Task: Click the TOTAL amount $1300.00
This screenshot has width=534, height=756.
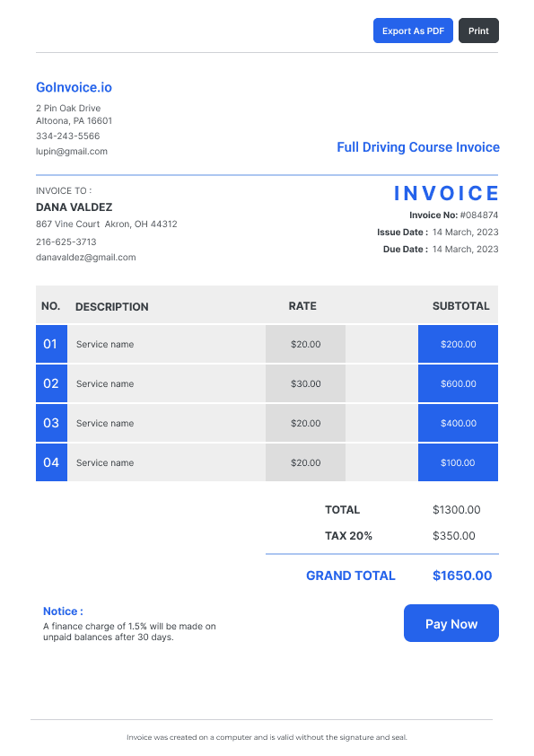Action: pos(457,510)
